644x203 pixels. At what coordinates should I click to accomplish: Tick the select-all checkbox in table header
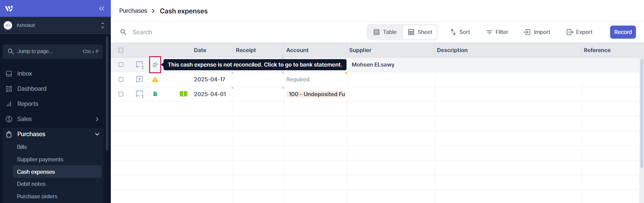click(x=121, y=50)
